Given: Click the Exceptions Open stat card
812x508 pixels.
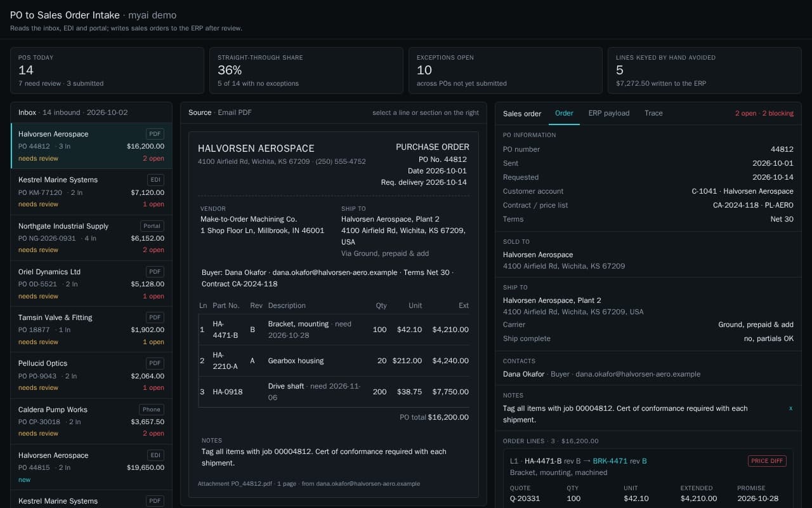Looking at the screenshot, I should click(x=505, y=70).
